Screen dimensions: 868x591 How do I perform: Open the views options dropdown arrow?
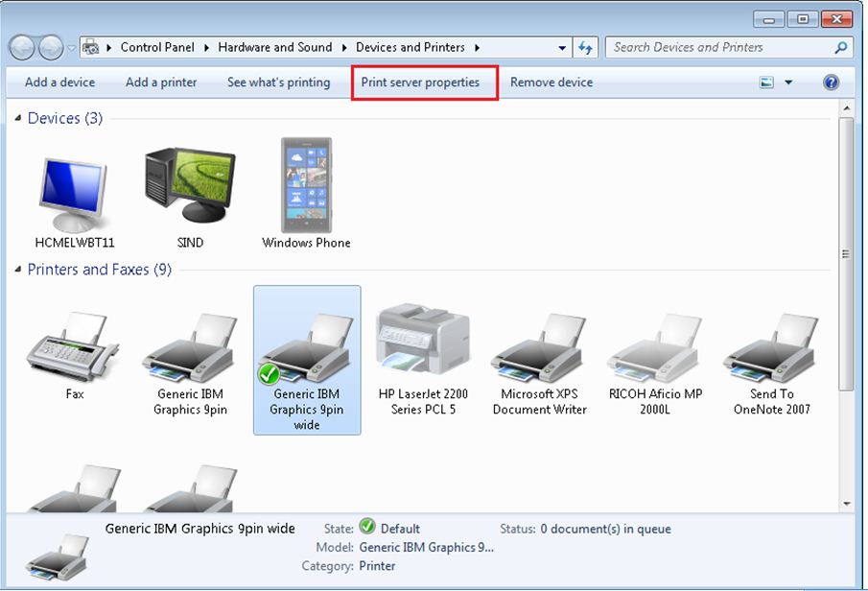(x=788, y=83)
